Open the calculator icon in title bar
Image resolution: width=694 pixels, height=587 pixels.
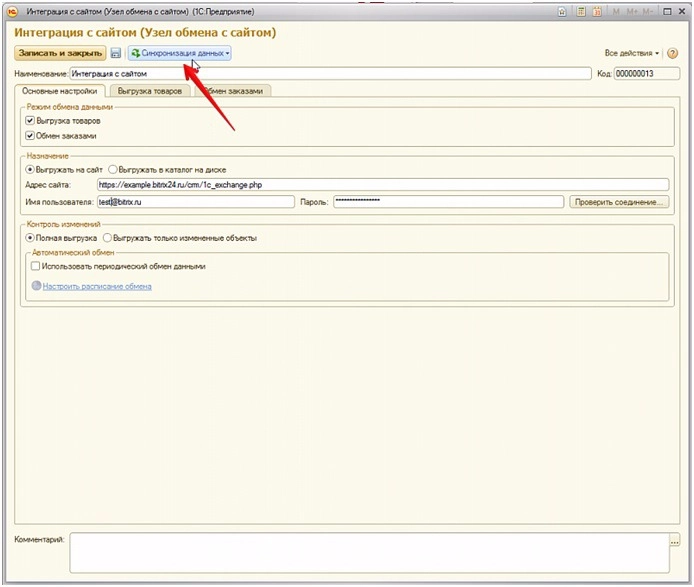click(579, 11)
